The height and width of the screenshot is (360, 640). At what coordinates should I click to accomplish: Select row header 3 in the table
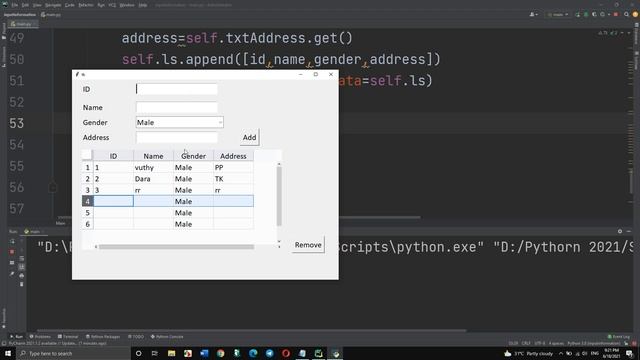87,190
